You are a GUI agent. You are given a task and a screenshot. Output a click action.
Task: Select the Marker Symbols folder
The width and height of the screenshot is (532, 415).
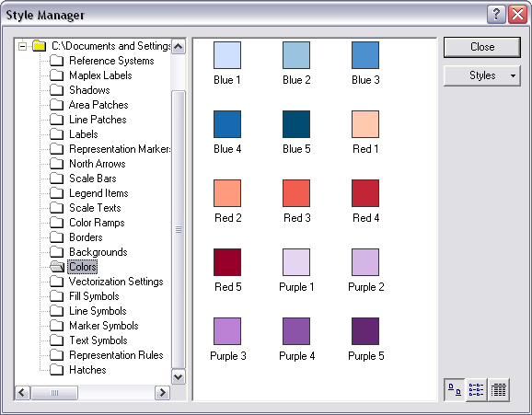(x=103, y=326)
